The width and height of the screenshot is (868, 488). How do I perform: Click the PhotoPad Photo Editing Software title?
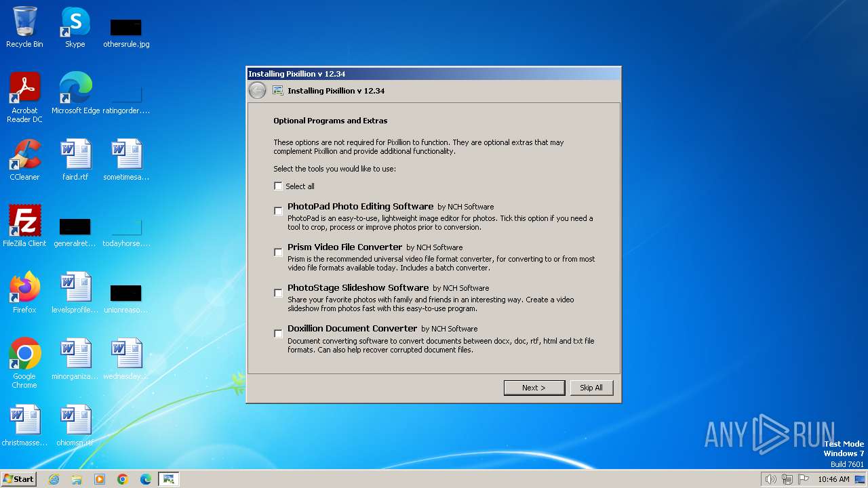click(x=360, y=206)
